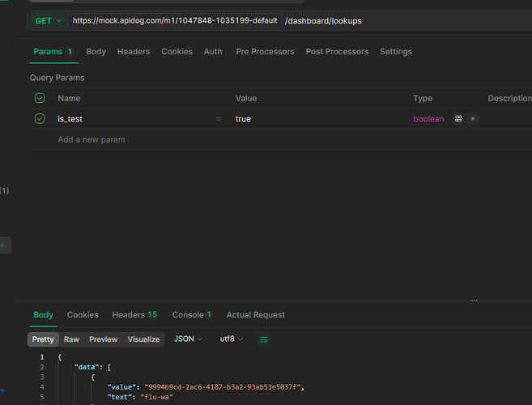This screenshot has height=405, width=532.
Task: Click the Query Params heading
Action: (x=57, y=78)
